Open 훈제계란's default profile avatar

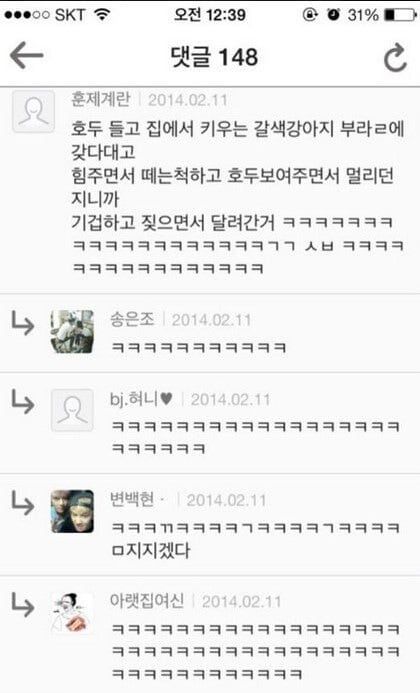coord(34,111)
